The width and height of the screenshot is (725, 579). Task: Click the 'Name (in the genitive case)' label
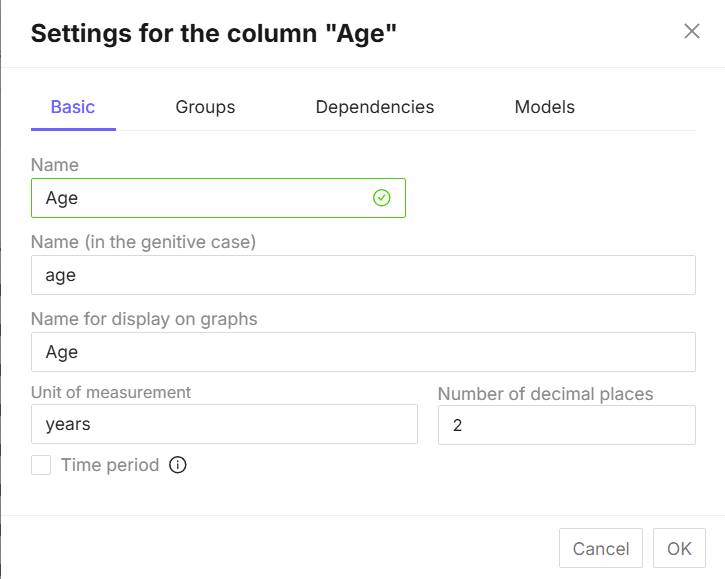143,242
